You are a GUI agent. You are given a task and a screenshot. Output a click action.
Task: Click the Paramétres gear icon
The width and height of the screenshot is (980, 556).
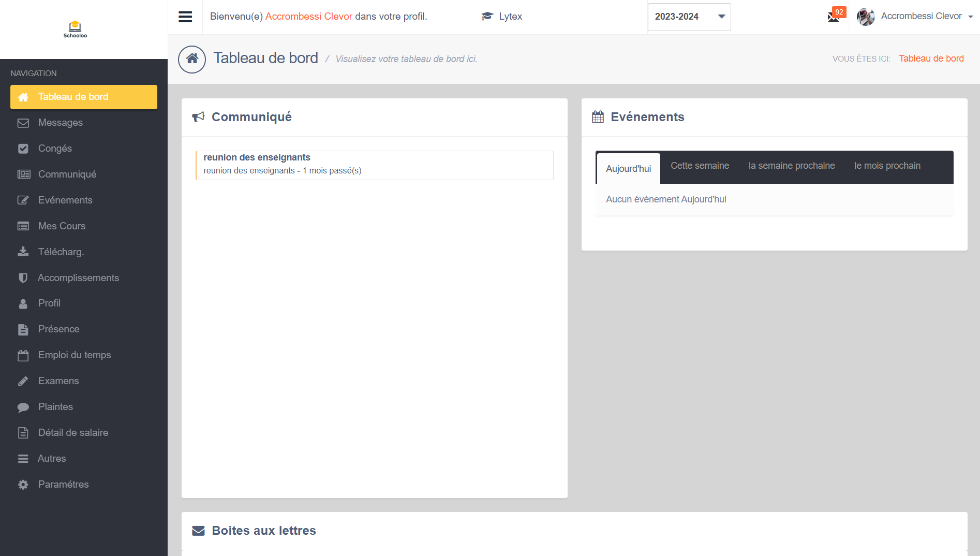(x=23, y=485)
